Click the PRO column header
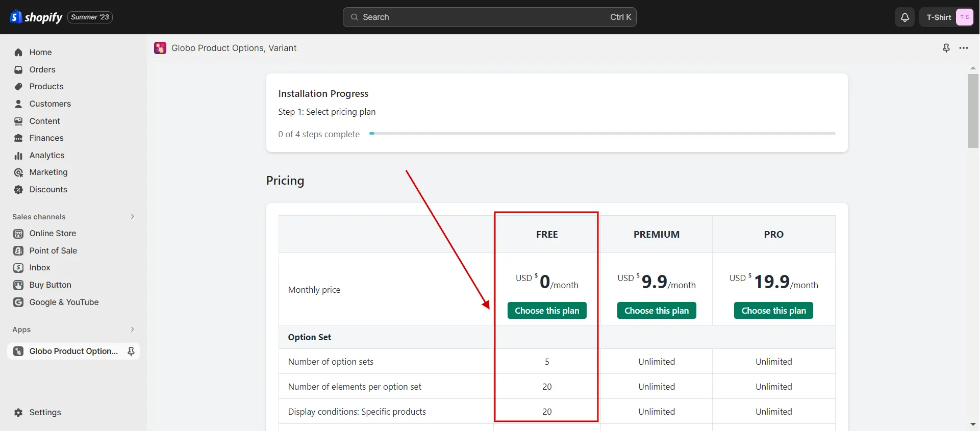This screenshot has width=980, height=431. (773, 235)
